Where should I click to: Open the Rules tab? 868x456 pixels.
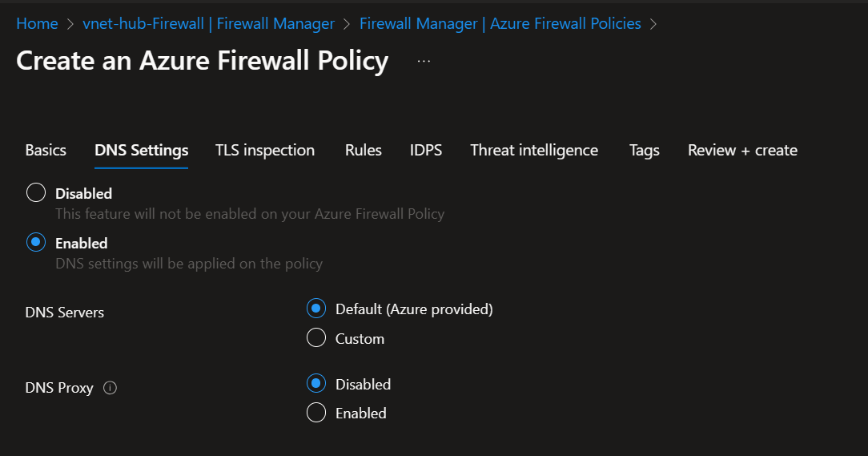[x=364, y=150]
